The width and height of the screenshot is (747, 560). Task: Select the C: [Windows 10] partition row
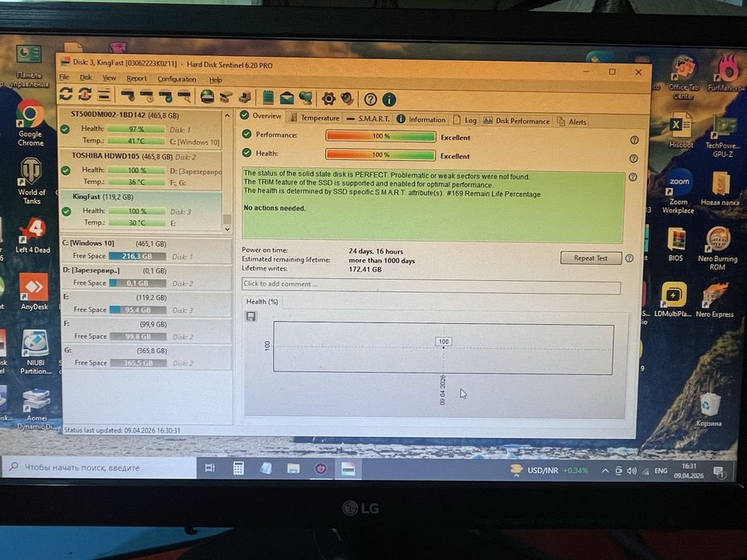tap(147, 250)
